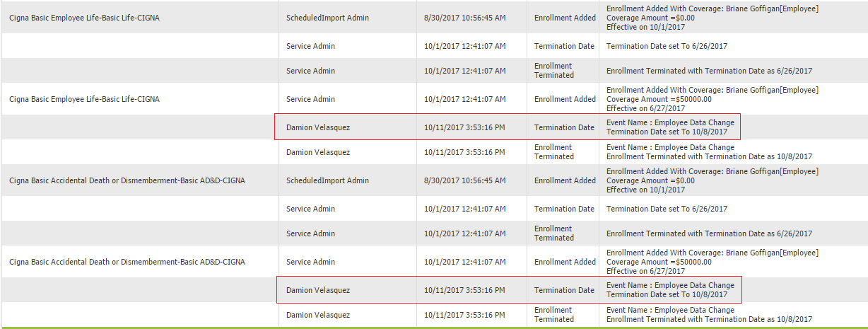Screen dimensions: 868x329
Task: Click the topmost Service Admin user cell
Action: pos(310,46)
